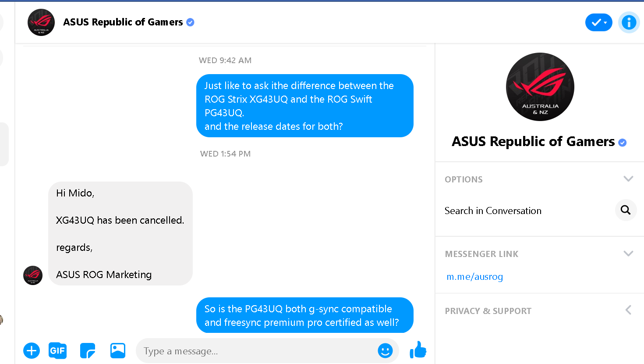This screenshot has width=644, height=364.
Task: Toggle the conversation information panel
Action: click(629, 22)
